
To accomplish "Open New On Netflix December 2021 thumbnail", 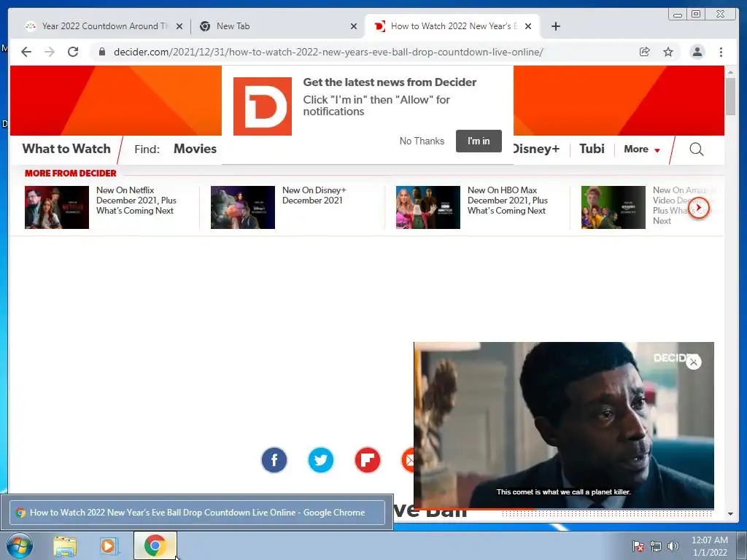I will pyautogui.click(x=57, y=207).
